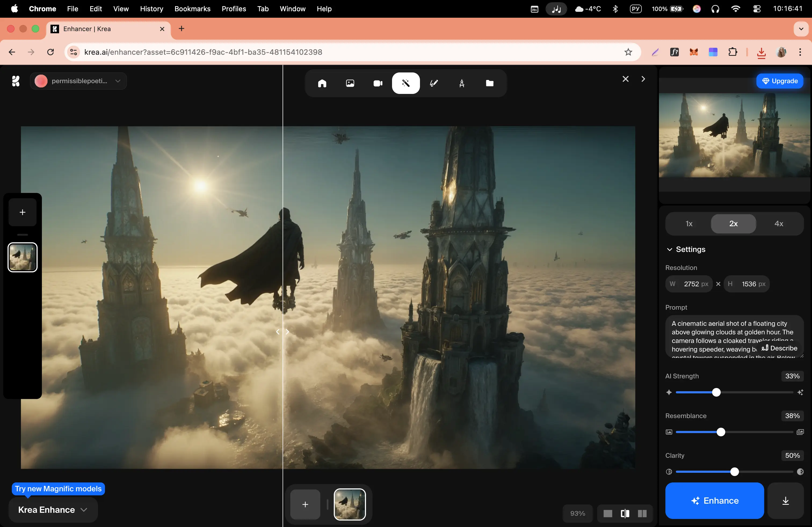
Task: Select the Image generation tool icon
Action: (x=350, y=83)
